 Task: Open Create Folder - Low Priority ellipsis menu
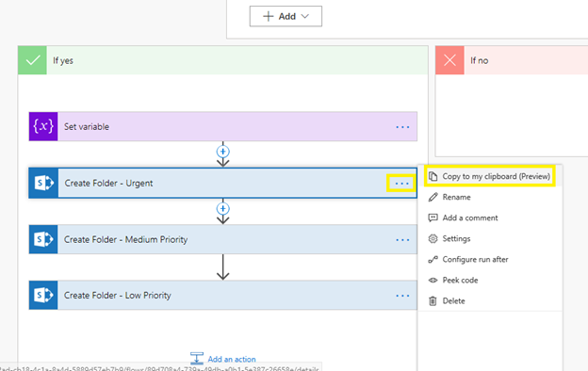click(402, 296)
